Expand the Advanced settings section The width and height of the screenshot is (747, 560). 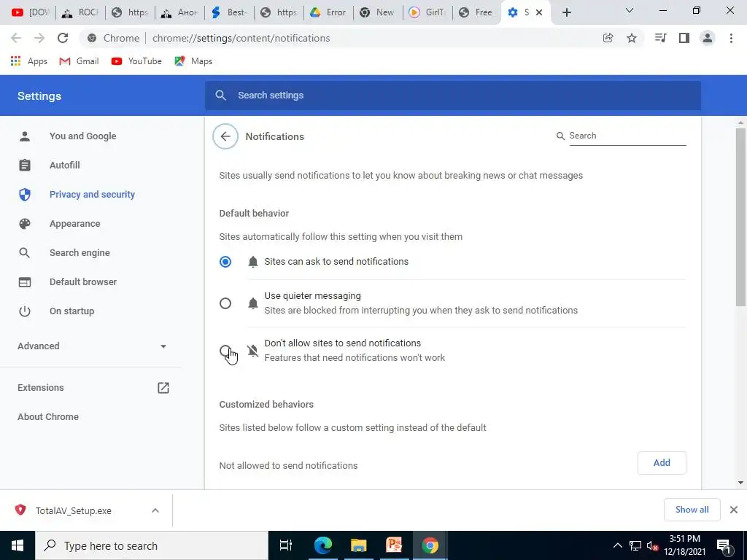point(92,346)
